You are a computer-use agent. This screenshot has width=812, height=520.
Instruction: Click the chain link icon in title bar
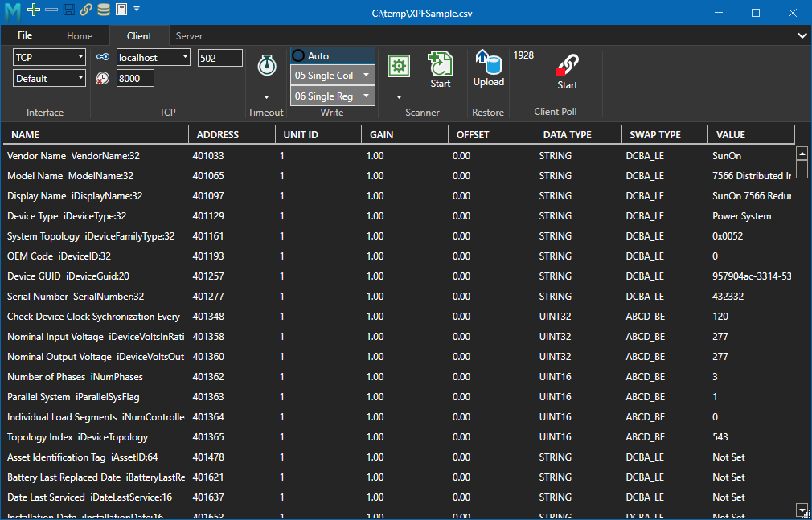click(x=86, y=10)
